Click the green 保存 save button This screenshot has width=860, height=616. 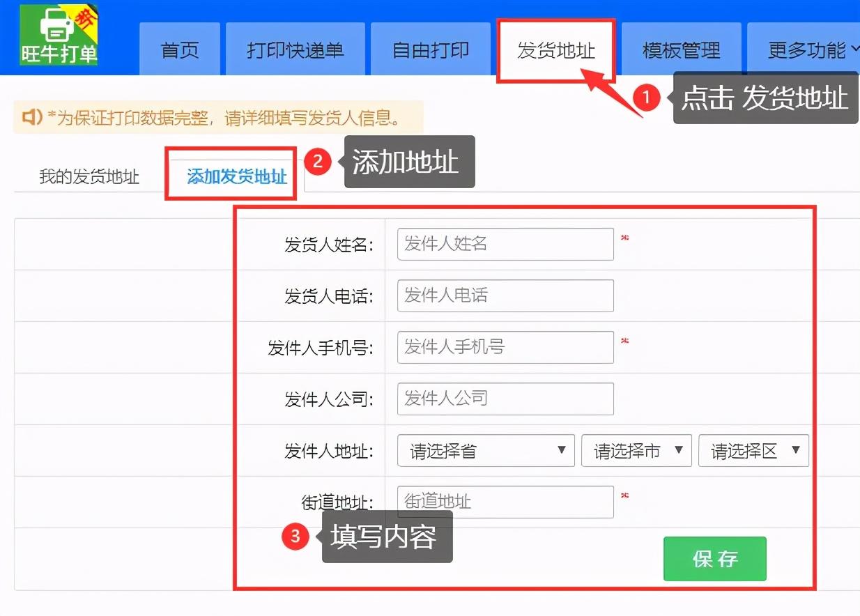tap(715, 558)
